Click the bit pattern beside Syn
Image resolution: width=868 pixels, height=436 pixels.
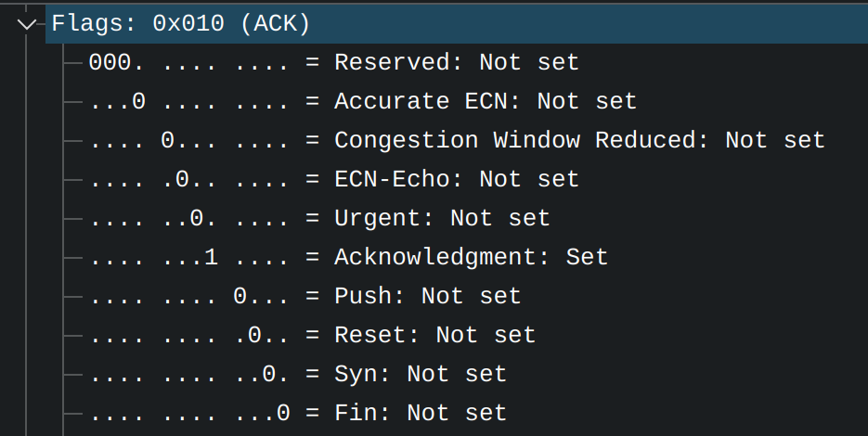(x=188, y=375)
